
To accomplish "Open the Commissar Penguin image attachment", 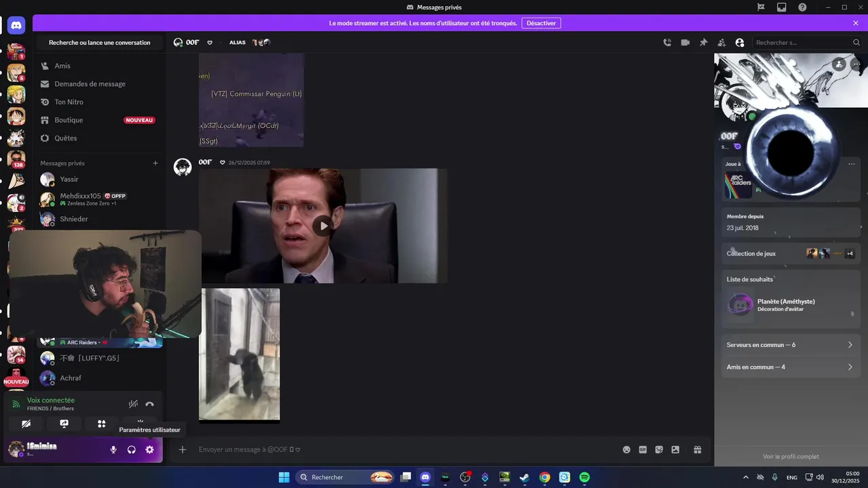I will tap(251, 100).
